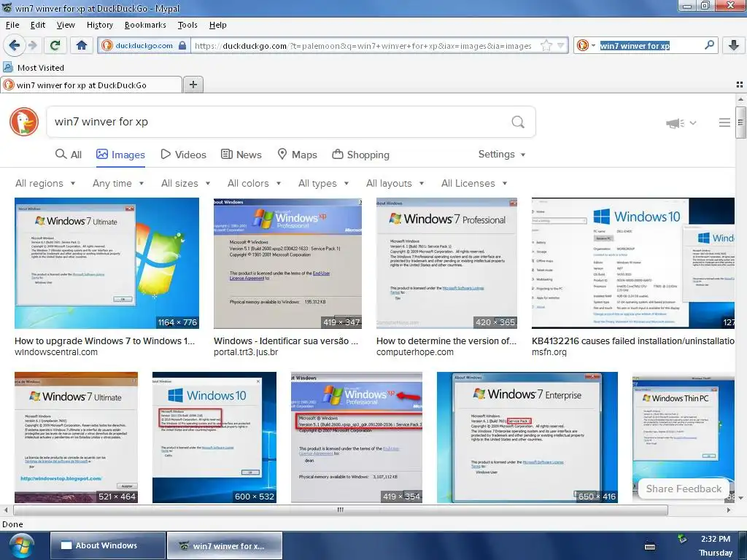Click the vertical page scrollbar thumb
Screen dimensions: 747x560
tap(740, 122)
